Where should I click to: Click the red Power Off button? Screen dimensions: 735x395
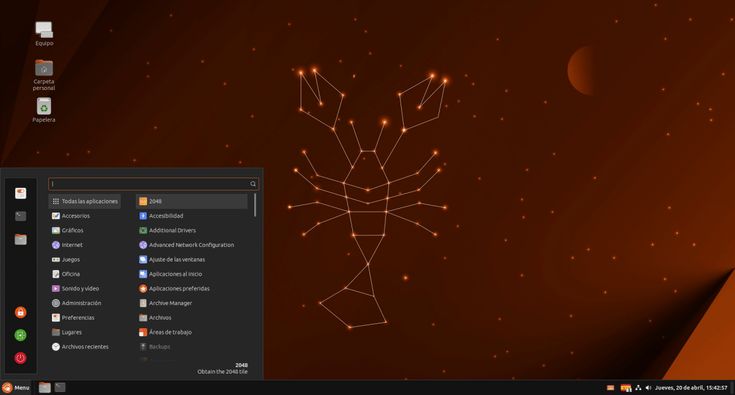(x=20, y=358)
